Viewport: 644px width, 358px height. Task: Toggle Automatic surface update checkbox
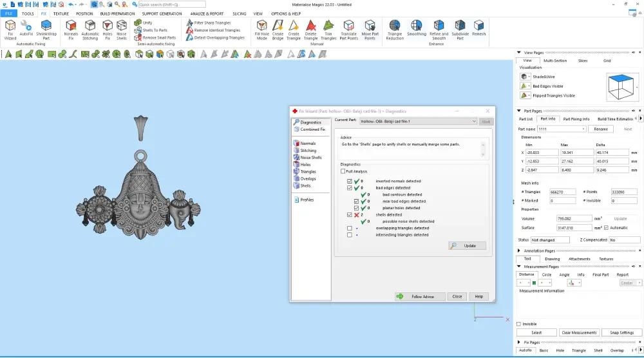[x=606, y=227]
